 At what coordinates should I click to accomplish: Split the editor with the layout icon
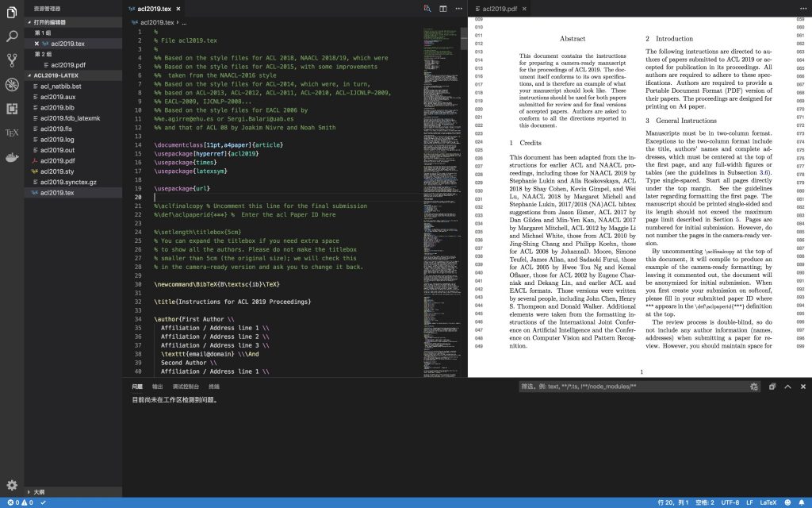[x=443, y=9]
